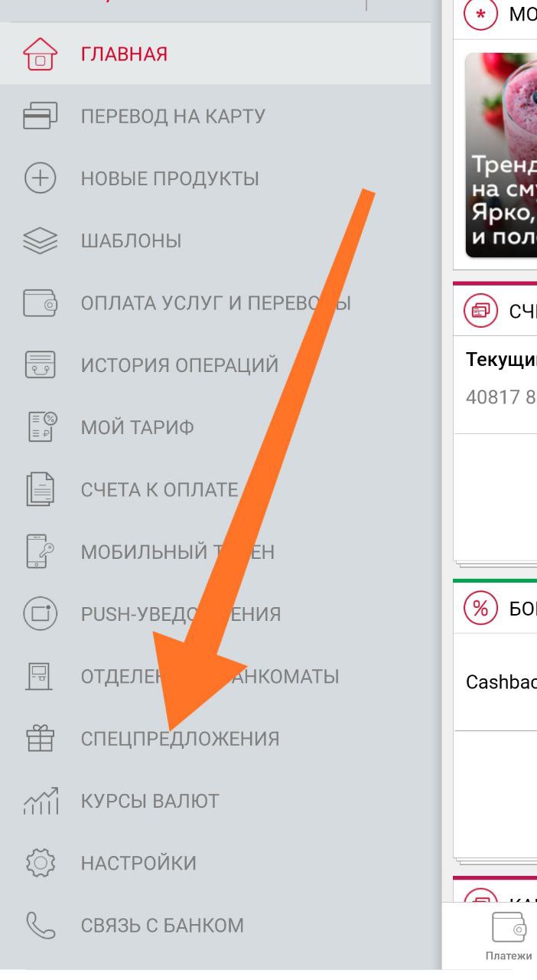Tap the card icon beside Перевод на карту
Image resolution: width=537 pixels, height=980 pixels.
click(41, 116)
